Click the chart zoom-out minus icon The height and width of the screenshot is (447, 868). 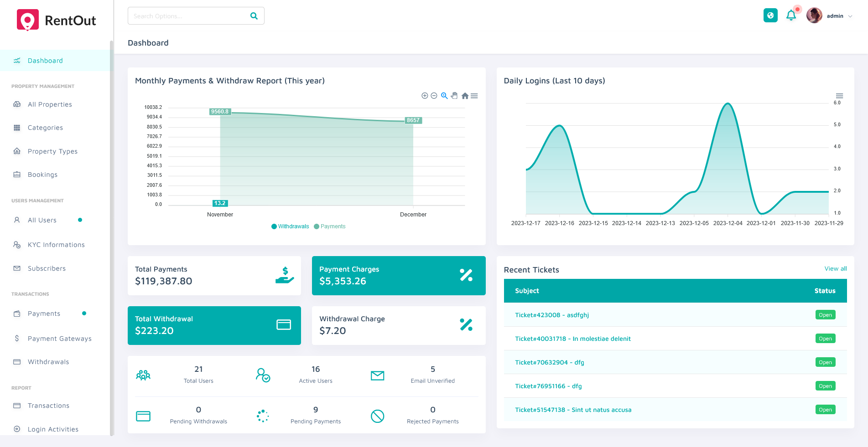(434, 96)
